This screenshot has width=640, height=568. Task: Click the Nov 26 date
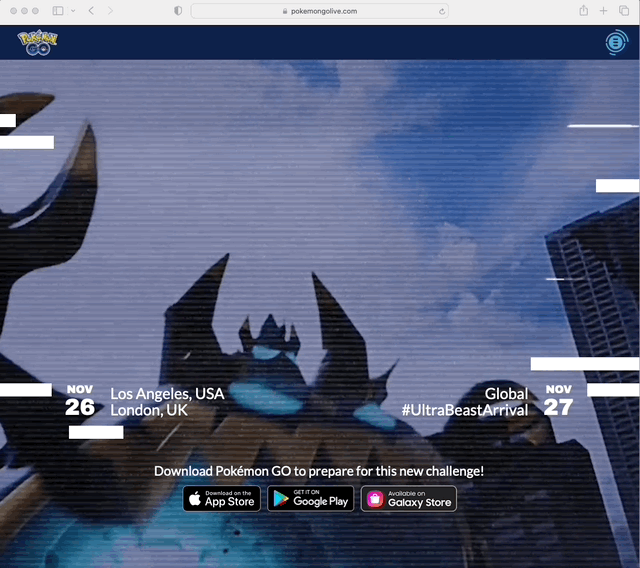coord(80,401)
